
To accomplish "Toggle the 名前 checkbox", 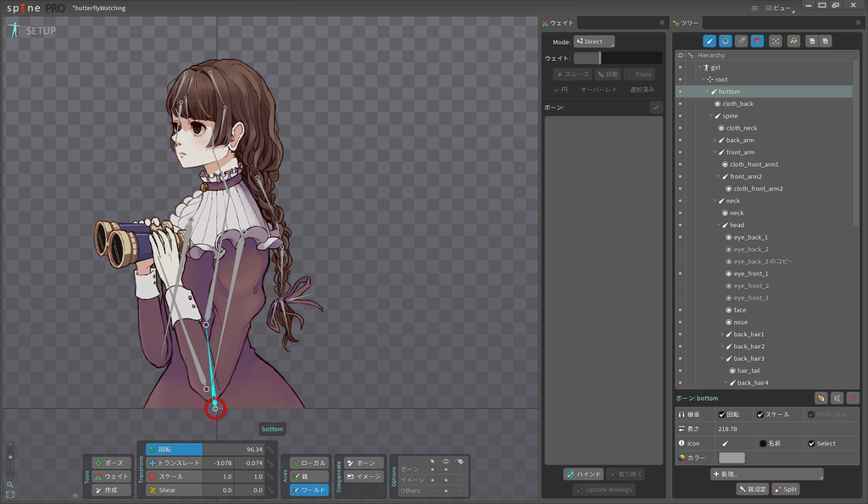I will point(763,444).
